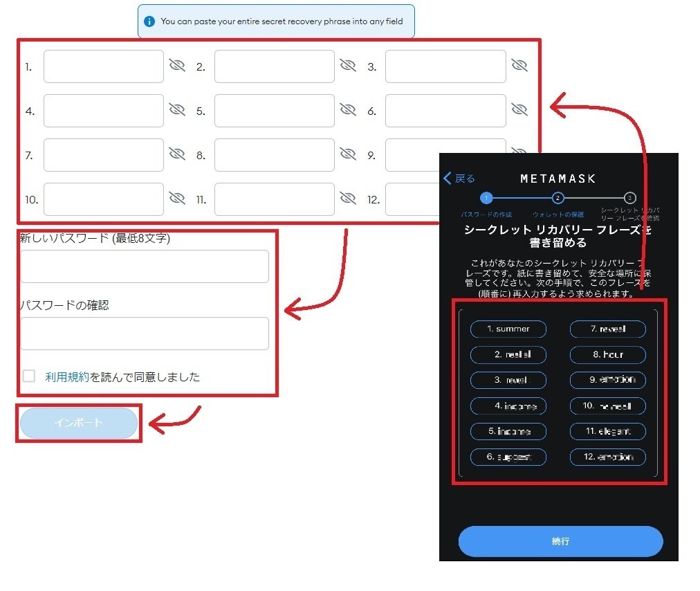
Task: Click the eye icon beside field 6
Action: pyautogui.click(x=519, y=110)
